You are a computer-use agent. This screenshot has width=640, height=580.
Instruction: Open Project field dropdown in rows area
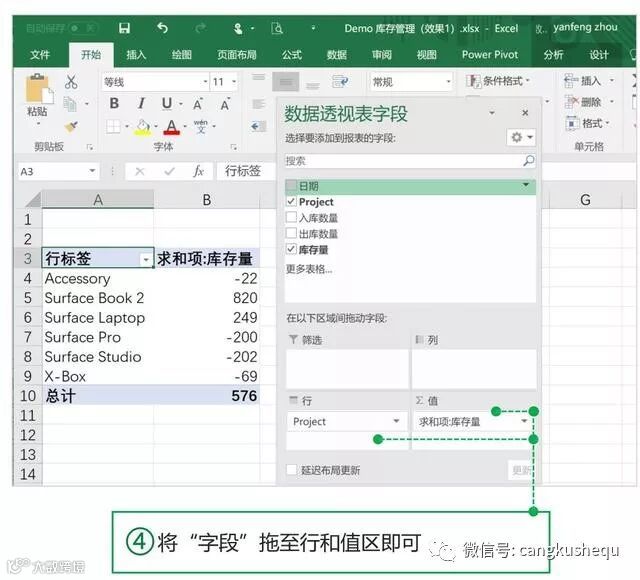click(x=396, y=421)
